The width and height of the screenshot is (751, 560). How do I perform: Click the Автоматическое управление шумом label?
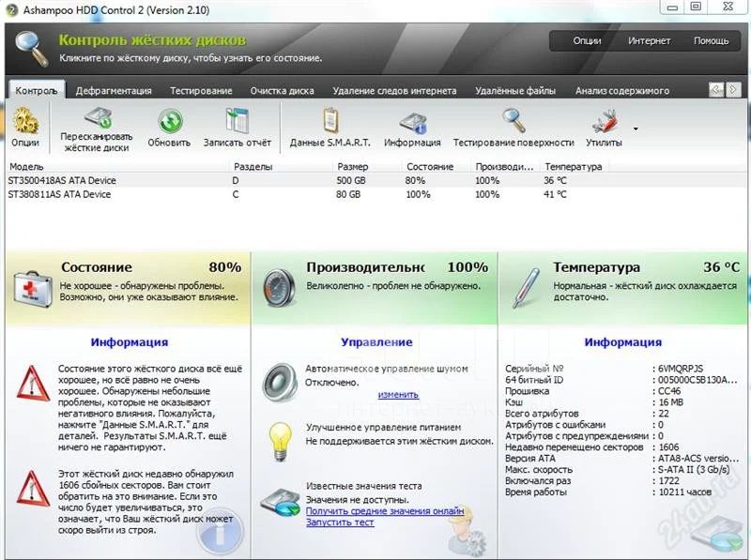[387, 369]
